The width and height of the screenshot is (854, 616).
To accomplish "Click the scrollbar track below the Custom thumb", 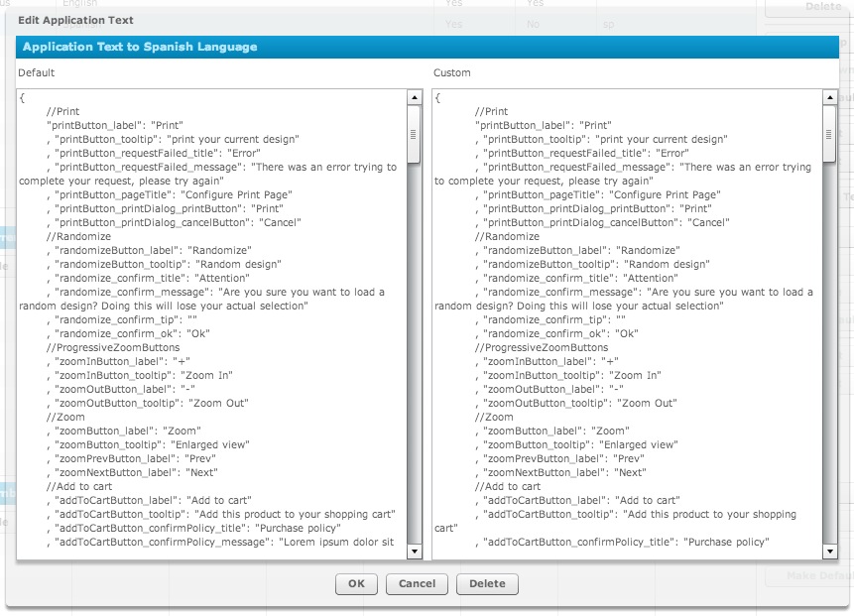I will (829, 347).
